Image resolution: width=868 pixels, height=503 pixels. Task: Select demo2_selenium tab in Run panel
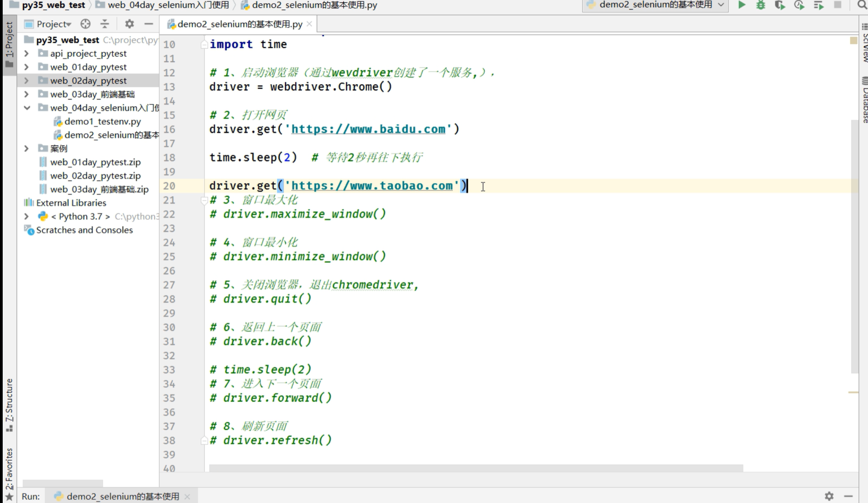(x=122, y=496)
